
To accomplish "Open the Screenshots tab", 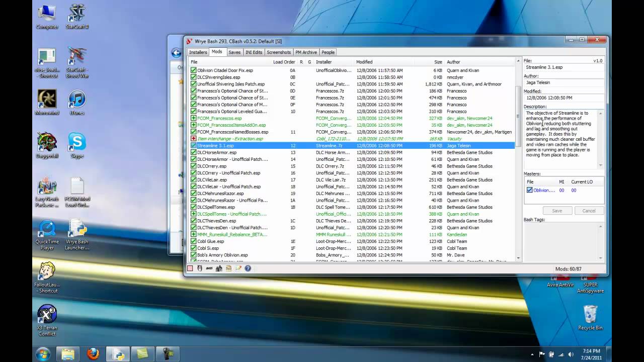I will click(279, 52).
